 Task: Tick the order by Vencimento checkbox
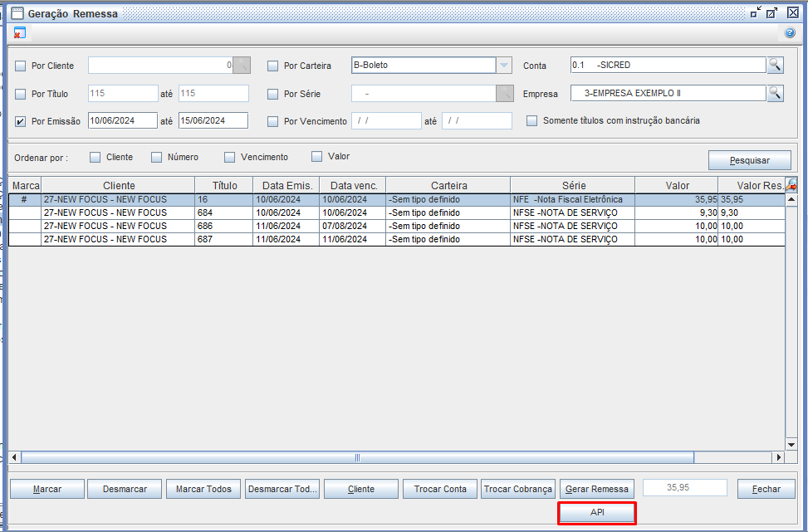point(229,157)
